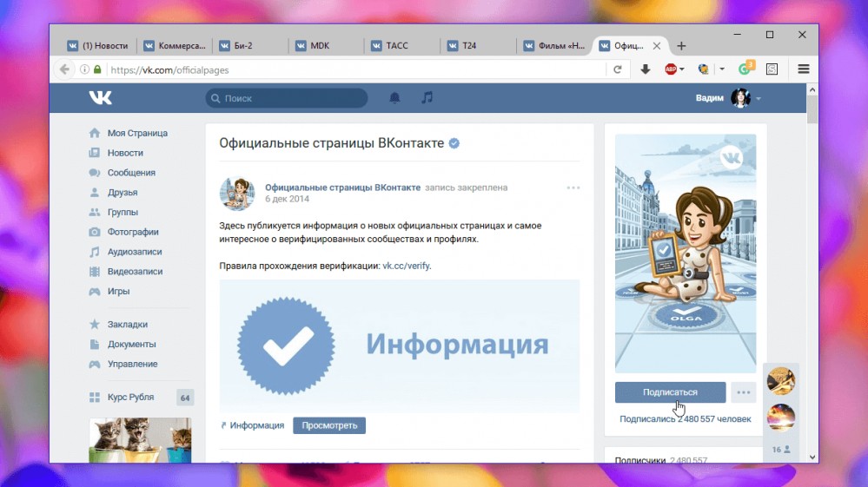Click the Просмотреть button

tap(329, 425)
